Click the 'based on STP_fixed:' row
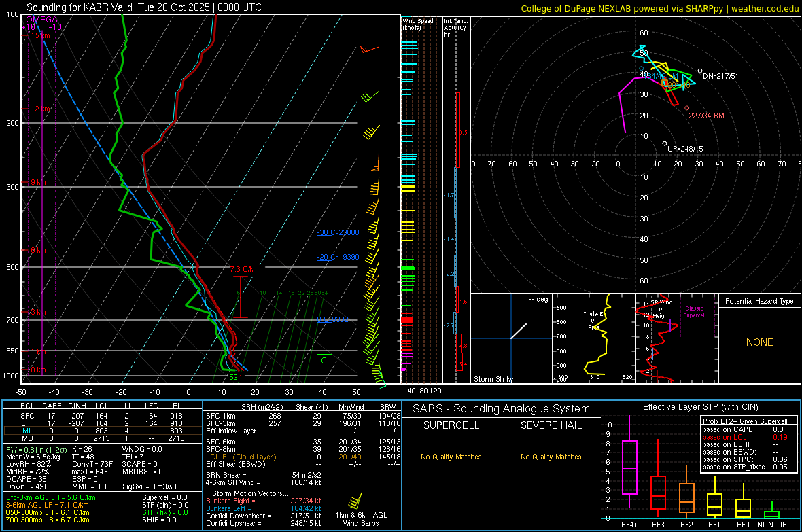Screen dimensions: 802x532 [x=745, y=467]
